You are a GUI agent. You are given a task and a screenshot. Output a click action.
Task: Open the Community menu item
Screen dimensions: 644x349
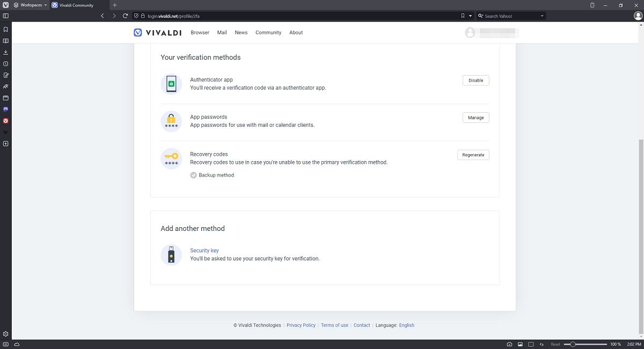[268, 33]
